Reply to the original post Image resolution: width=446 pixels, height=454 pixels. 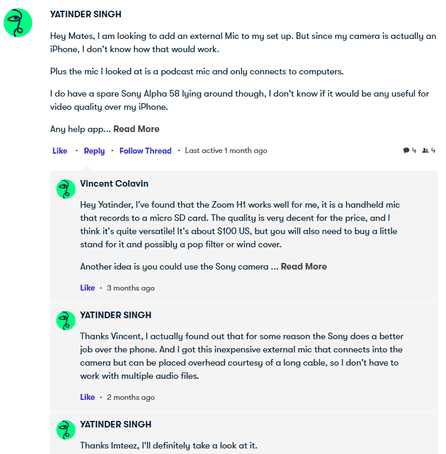click(x=94, y=151)
